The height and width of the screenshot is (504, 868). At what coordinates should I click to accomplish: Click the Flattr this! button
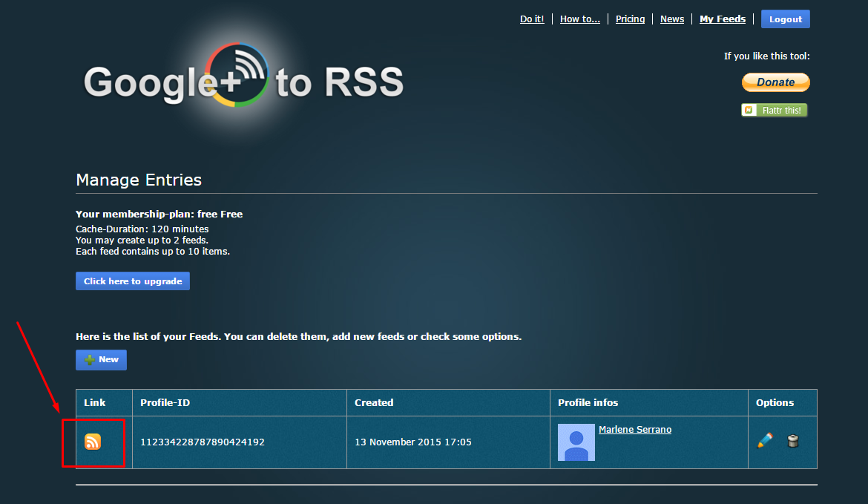[x=774, y=109]
